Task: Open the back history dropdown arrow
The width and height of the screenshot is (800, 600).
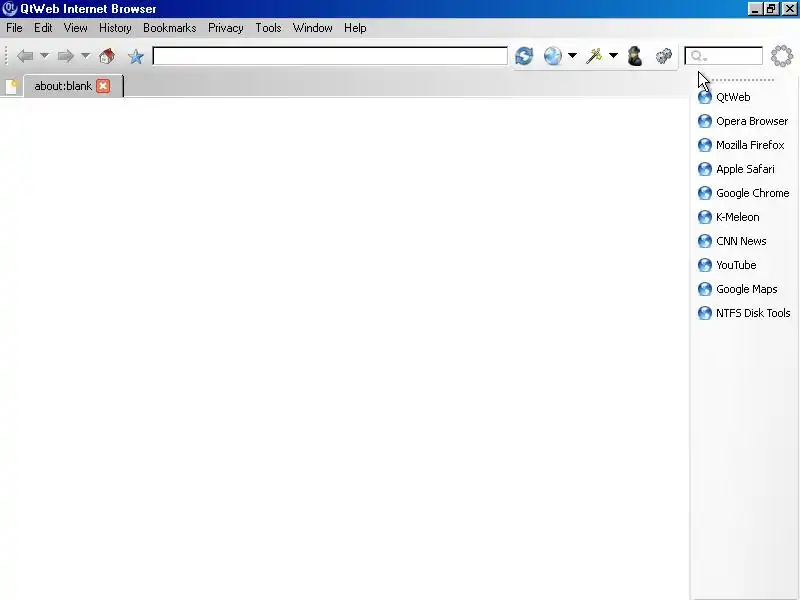Action: [x=44, y=56]
